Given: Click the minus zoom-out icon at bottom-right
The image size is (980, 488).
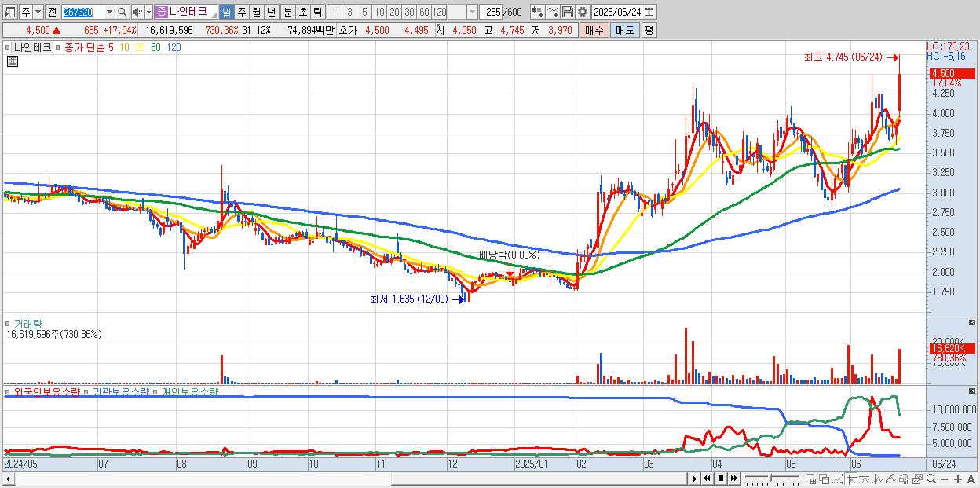Looking at the screenshot, I should tap(944, 479).
